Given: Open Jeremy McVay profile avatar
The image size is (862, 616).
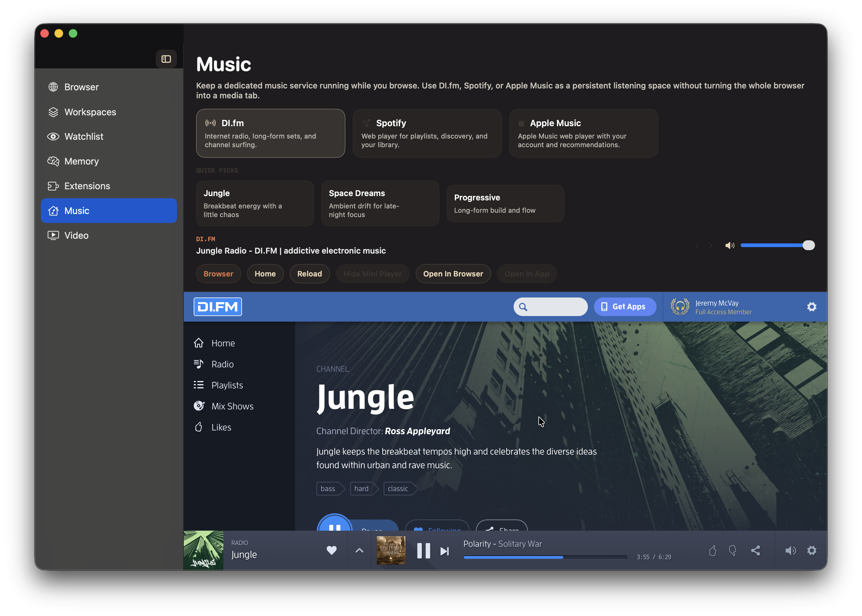Looking at the screenshot, I should 680,306.
